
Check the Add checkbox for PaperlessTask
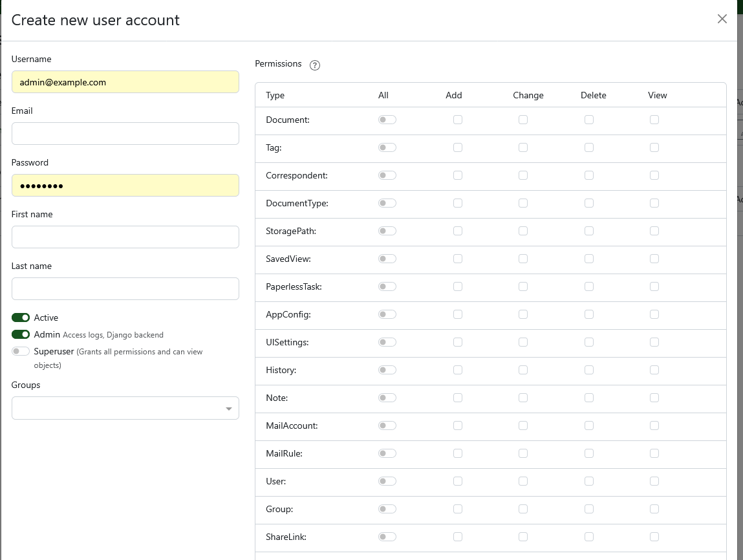(x=458, y=286)
